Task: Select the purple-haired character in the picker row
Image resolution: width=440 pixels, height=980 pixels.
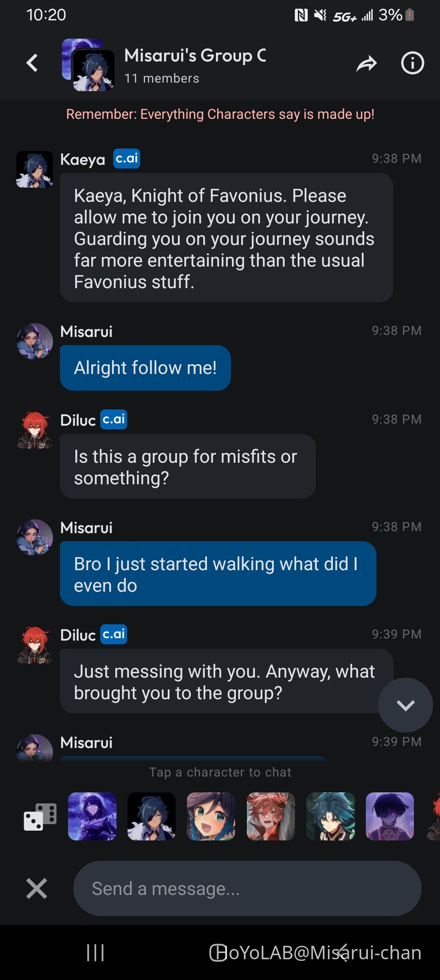Action: point(92,816)
